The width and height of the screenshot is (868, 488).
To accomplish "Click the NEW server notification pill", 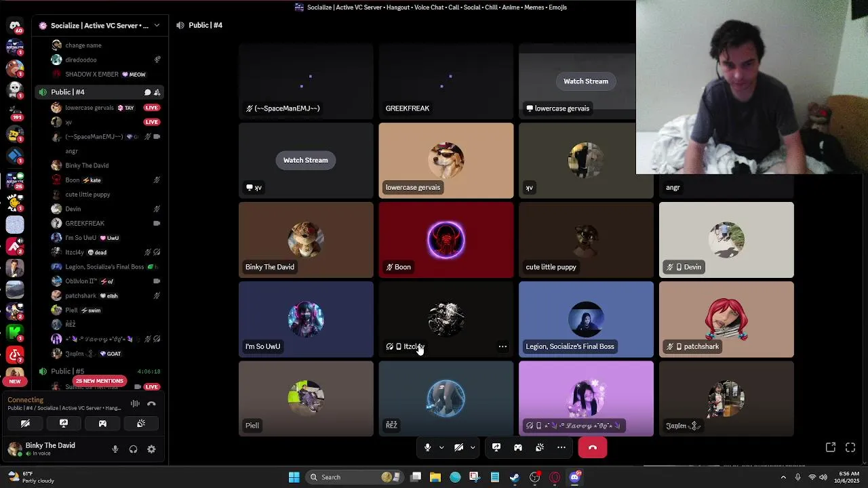I will point(15,381).
